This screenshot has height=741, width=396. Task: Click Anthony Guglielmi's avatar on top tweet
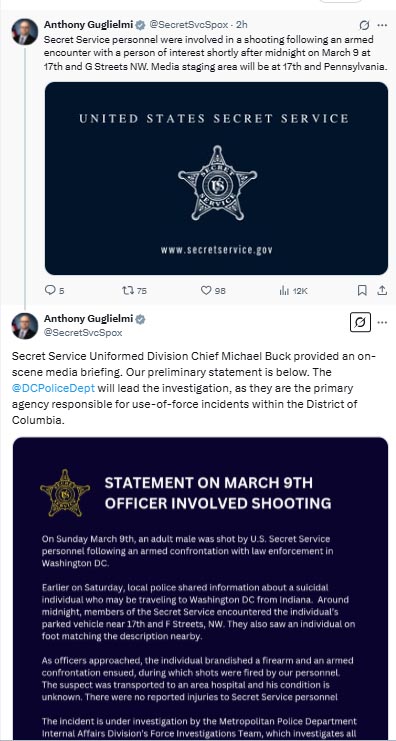coord(25,32)
